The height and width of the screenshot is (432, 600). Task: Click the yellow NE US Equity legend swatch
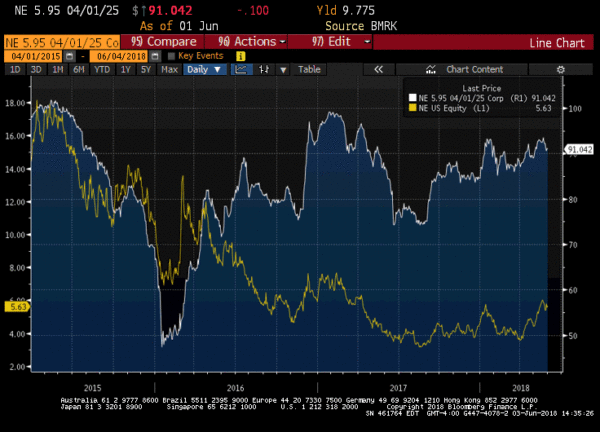412,108
